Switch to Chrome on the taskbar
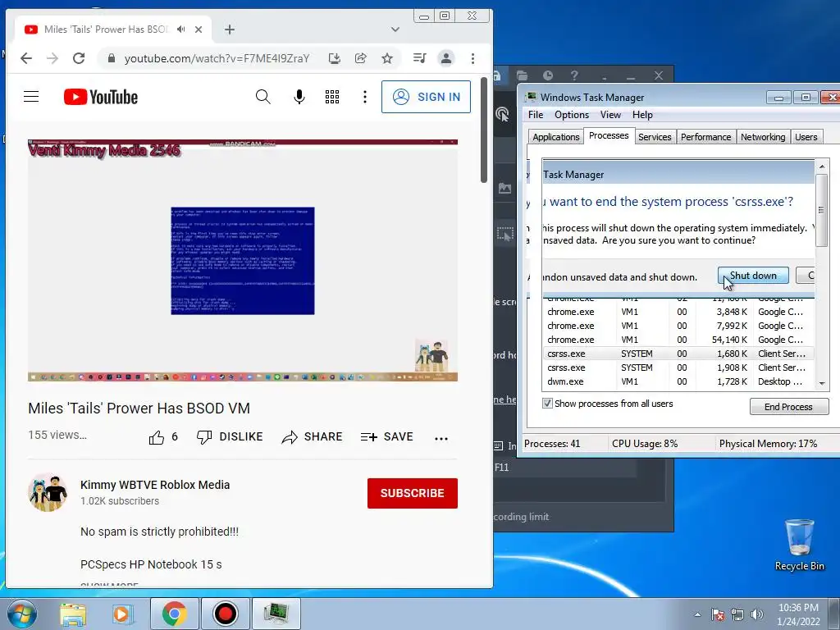Viewport: 840px width, 630px height. pos(174,614)
